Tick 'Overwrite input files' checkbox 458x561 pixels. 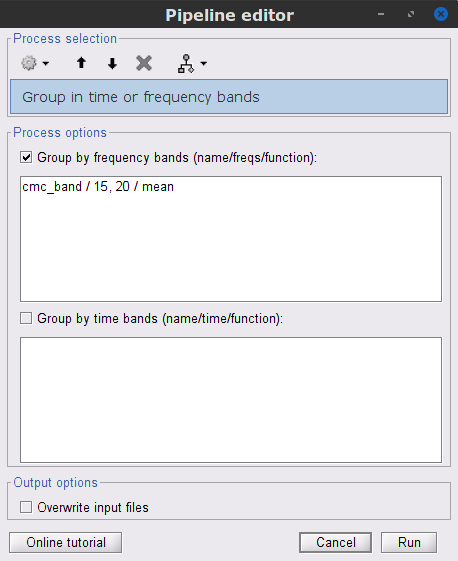point(26,507)
